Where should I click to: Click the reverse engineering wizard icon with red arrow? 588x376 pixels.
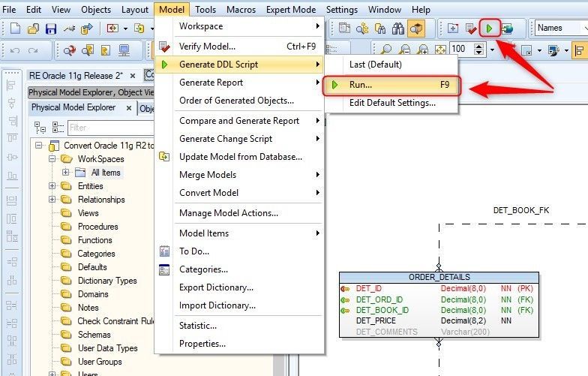click(x=69, y=50)
